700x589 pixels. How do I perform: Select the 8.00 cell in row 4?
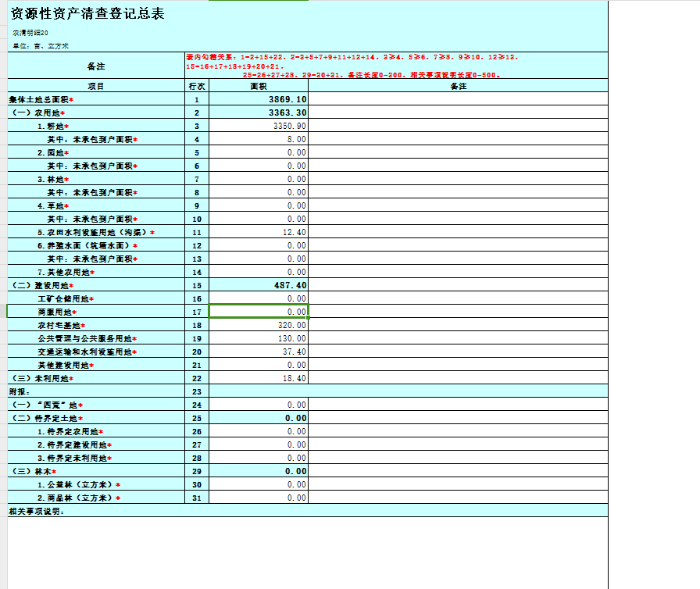(259, 139)
